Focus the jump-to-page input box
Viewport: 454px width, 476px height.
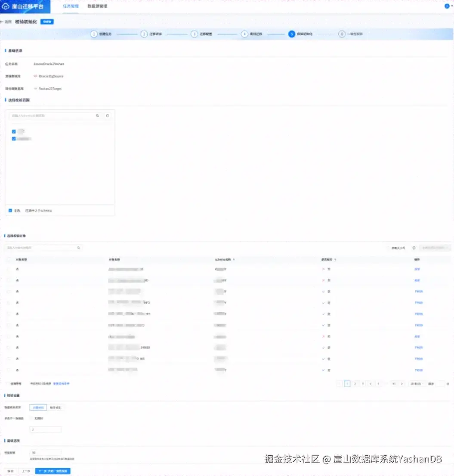(x=440, y=384)
